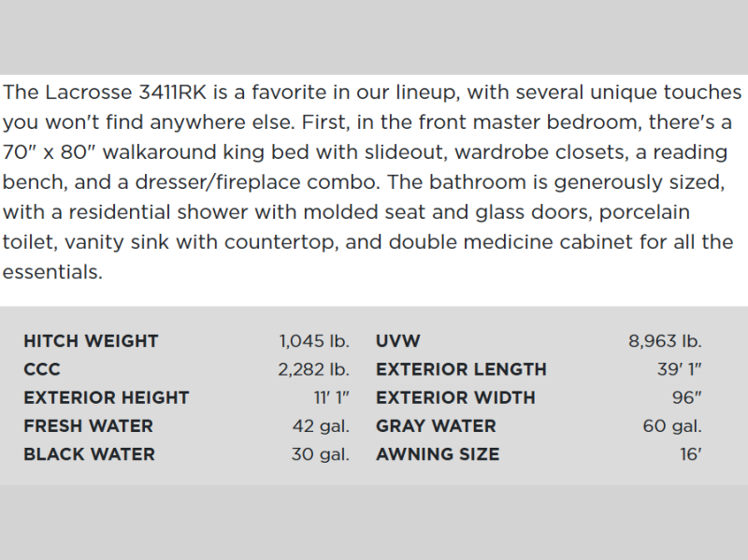Click the BLACK WATER label

click(x=89, y=454)
